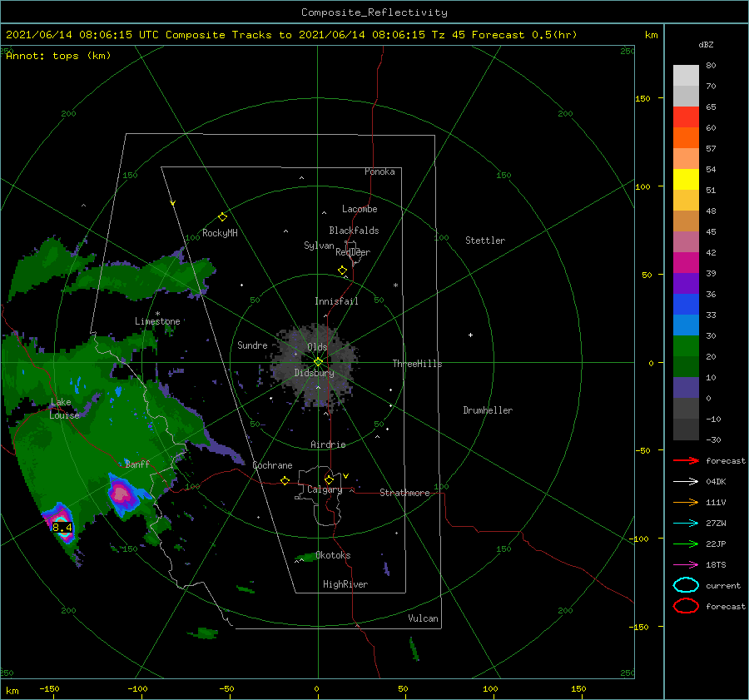This screenshot has height=700, width=749.
Task: Click the Sundre city label
Action: point(252,345)
